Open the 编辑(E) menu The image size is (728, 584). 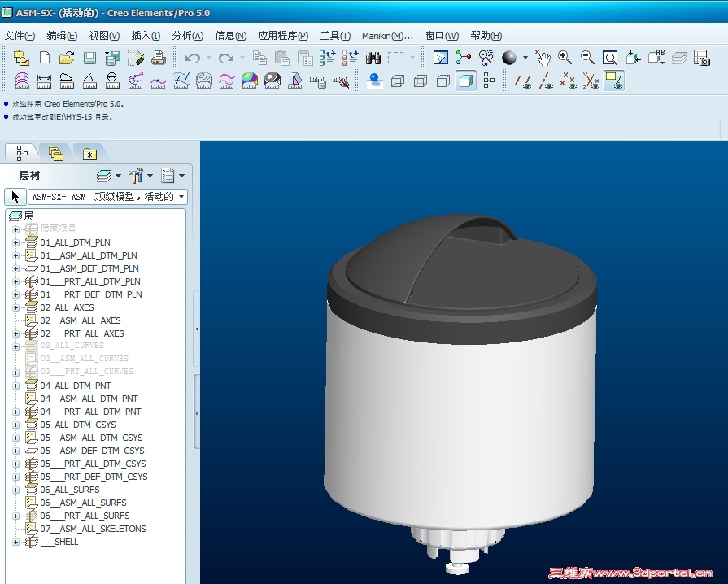pos(62,36)
